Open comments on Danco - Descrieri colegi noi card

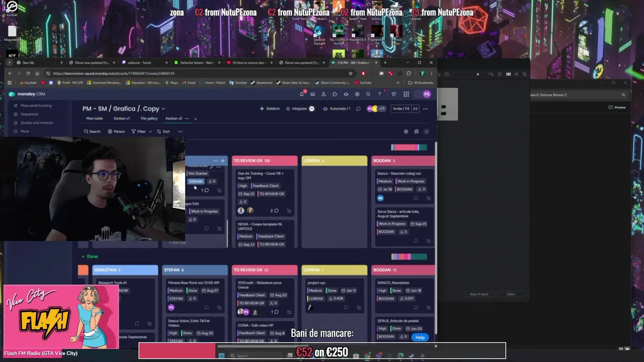pos(416,198)
